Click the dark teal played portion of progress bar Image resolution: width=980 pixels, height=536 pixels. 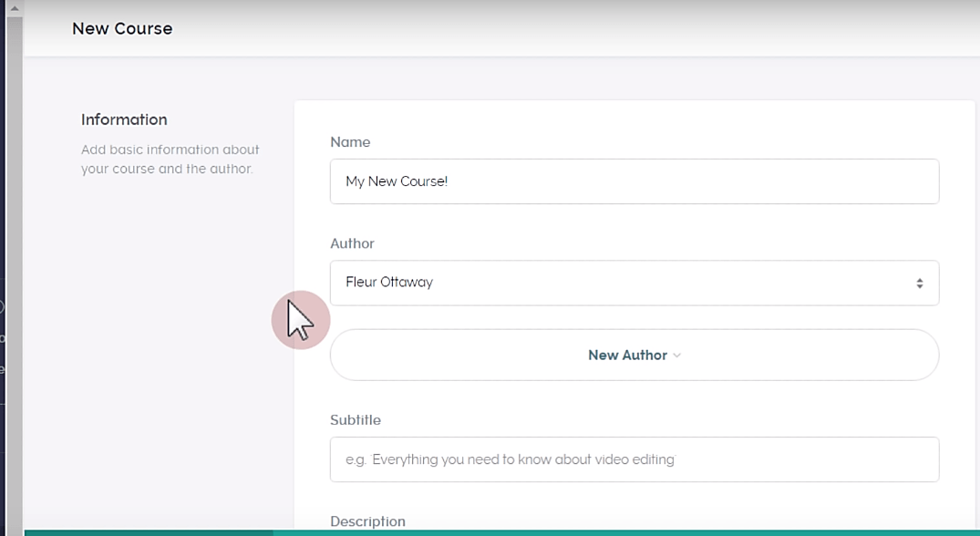tap(146, 532)
